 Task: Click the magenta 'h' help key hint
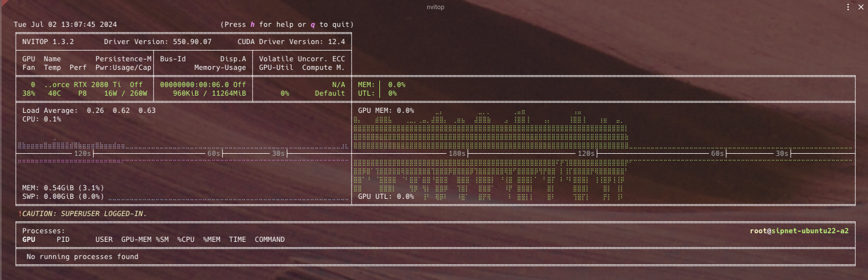tap(252, 25)
